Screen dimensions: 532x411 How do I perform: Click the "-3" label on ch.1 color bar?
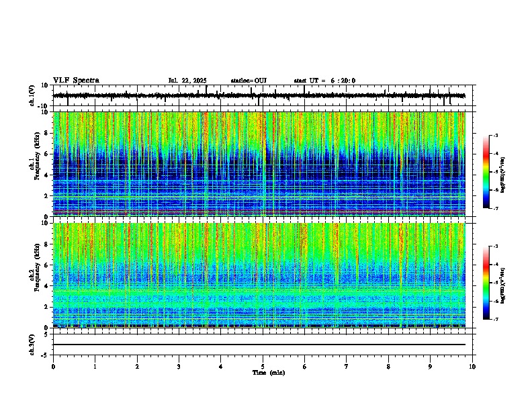[x=495, y=135]
